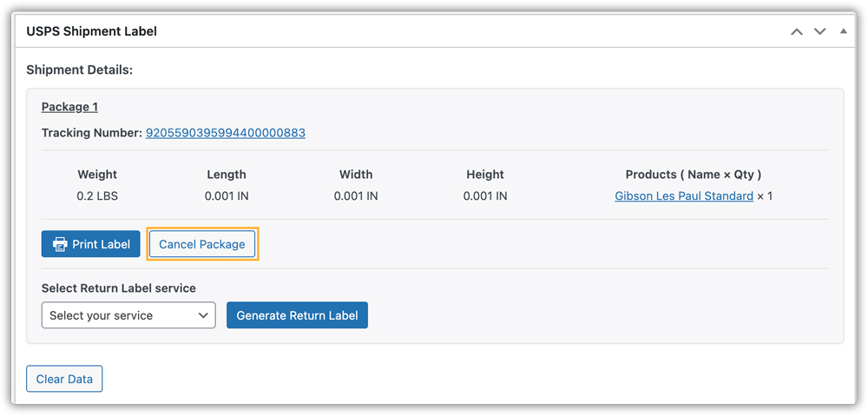868x417 pixels.
Task: Click the printer icon on Print Label
Action: pyautogui.click(x=60, y=244)
